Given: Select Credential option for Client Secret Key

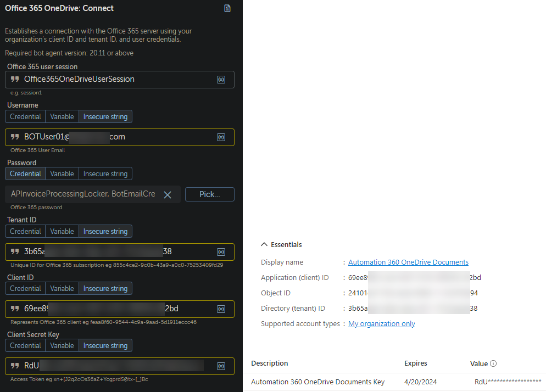Looking at the screenshot, I should click(25, 346).
